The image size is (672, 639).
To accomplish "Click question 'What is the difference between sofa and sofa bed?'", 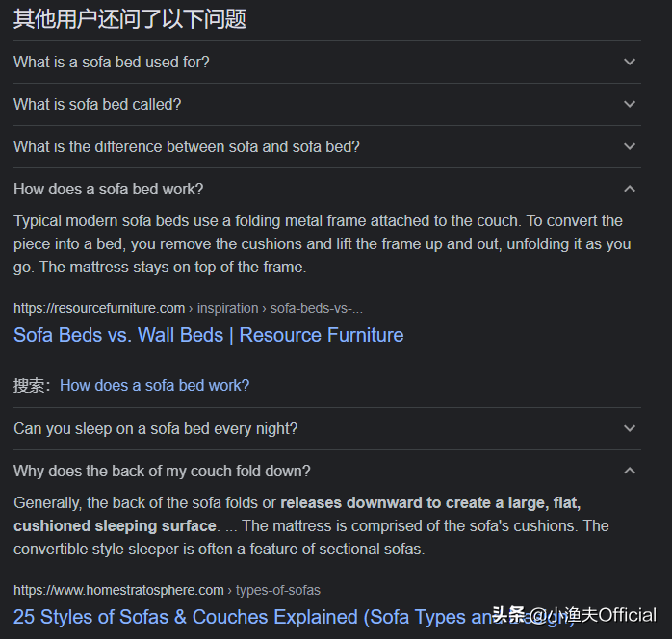I will (x=187, y=147).
